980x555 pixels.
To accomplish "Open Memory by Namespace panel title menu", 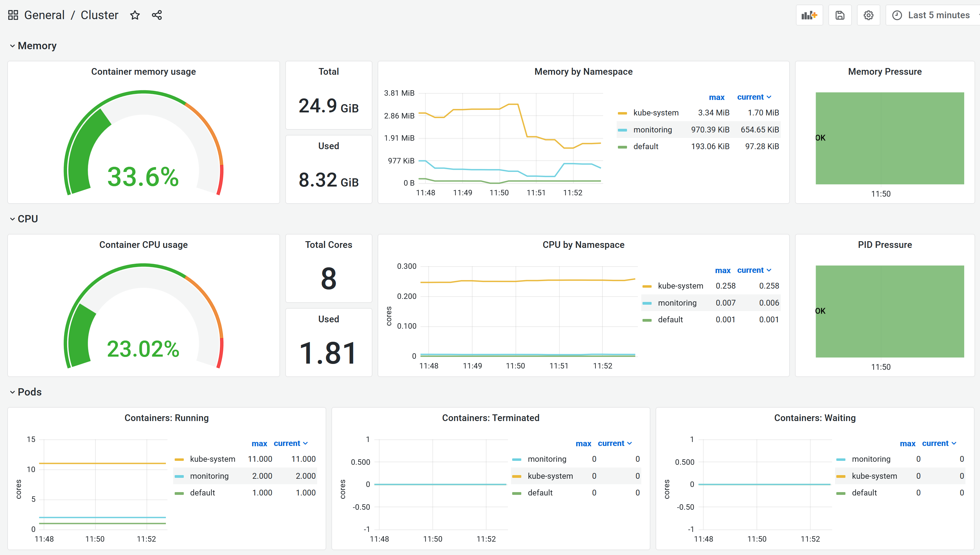I will point(583,72).
